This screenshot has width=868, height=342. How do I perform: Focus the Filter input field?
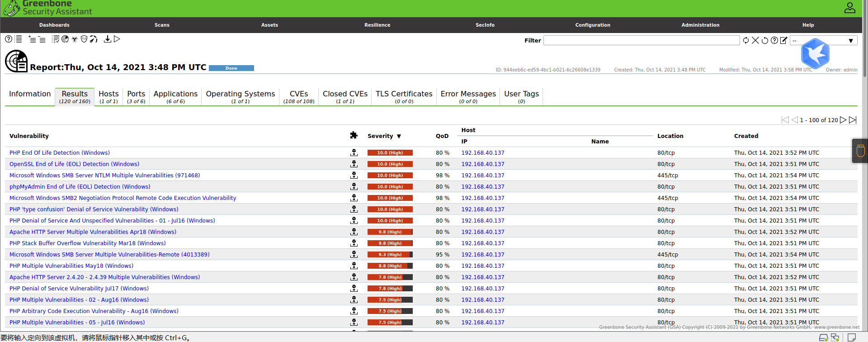(x=642, y=41)
